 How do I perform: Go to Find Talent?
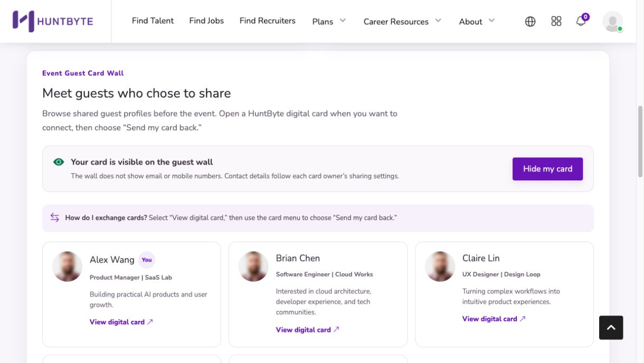coord(153,21)
